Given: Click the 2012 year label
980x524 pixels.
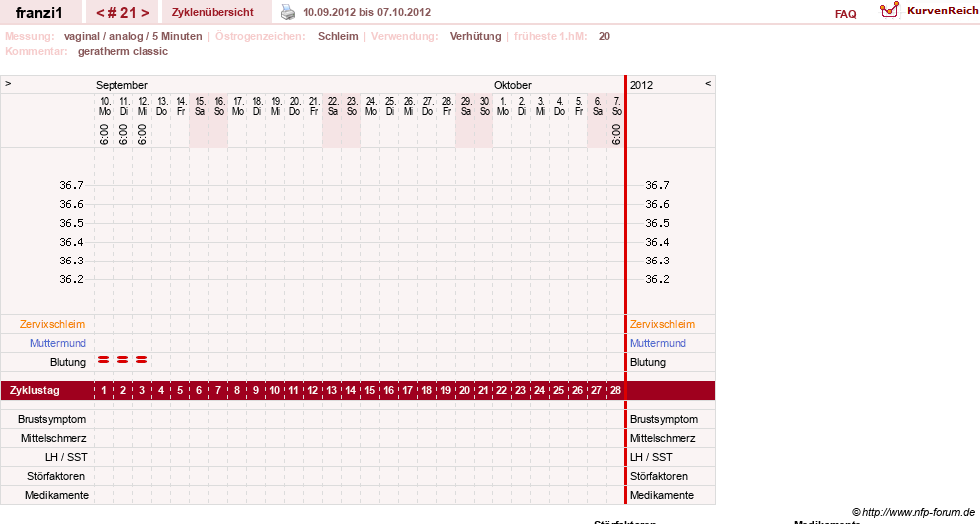Looking at the screenshot, I should [642, 85].
